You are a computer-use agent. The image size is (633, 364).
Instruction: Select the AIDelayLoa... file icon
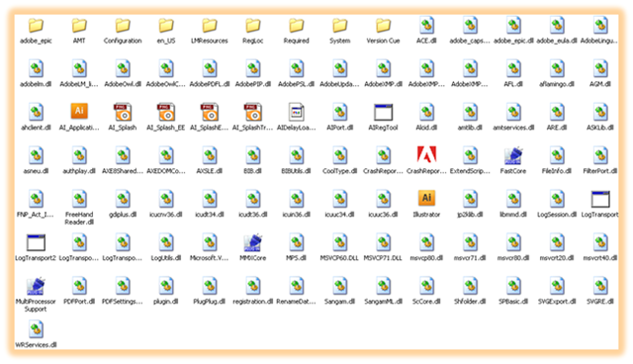click(x=297, y=113)
